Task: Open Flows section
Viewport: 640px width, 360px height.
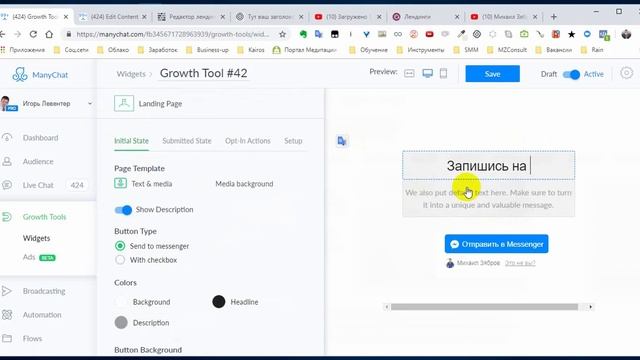Action: click(32, 338)
